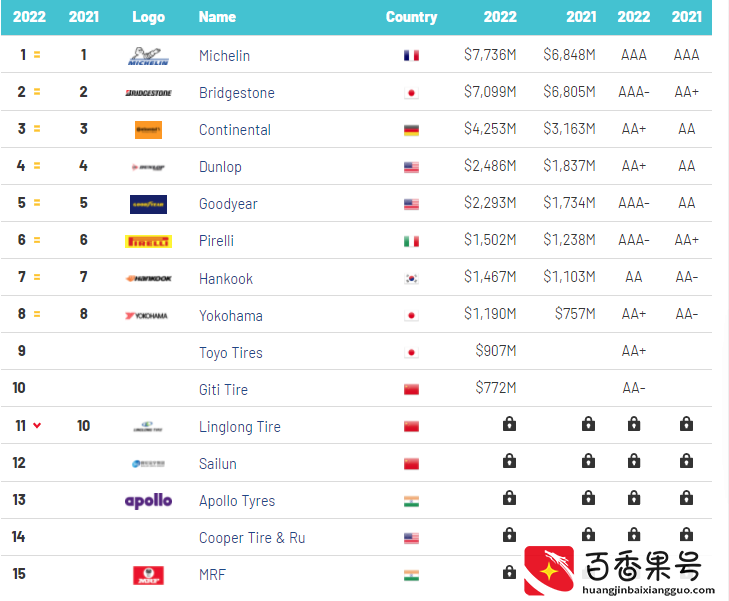Click the China flag in Giti Tire row
Screen dimensions: 729x601
411,389
